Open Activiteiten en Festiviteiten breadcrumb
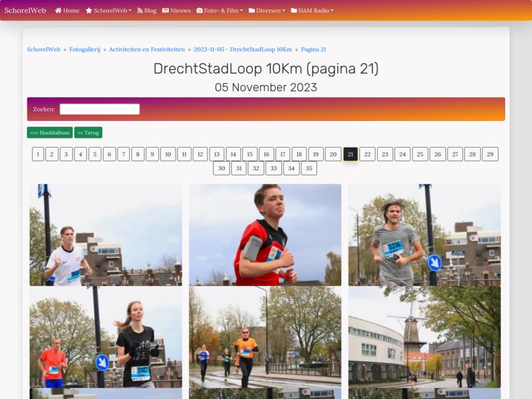The height and width of the screenshot is (399, 532). tap(147, 49)
